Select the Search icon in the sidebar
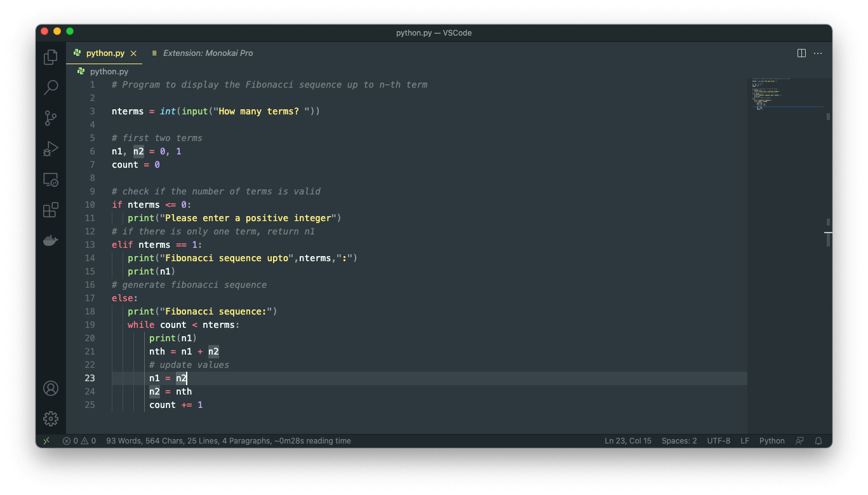Screen dimensions: 868x495 pos(50,88)
